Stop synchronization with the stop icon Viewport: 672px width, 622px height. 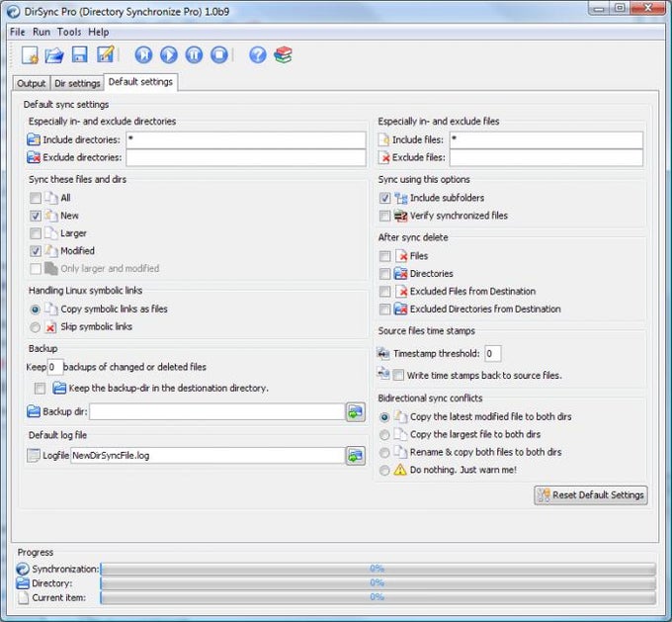219,55
